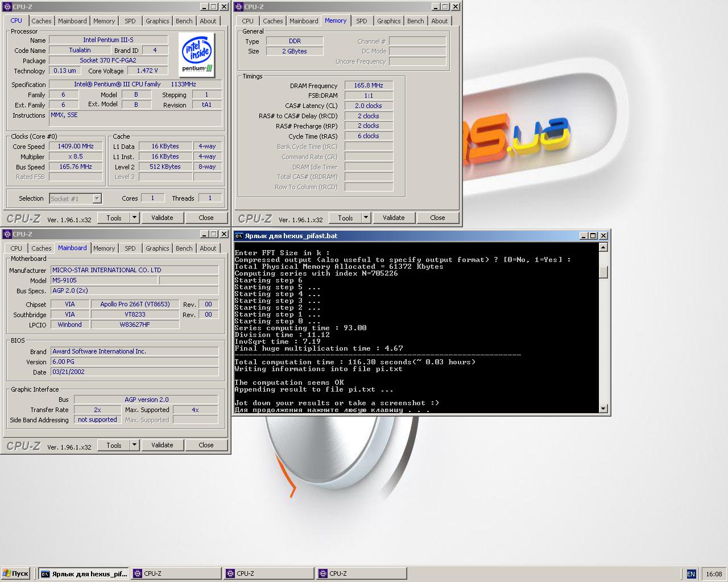Open SPD tab in the CPU window
This screenshot has height=582, width=728.
(130, 21)
